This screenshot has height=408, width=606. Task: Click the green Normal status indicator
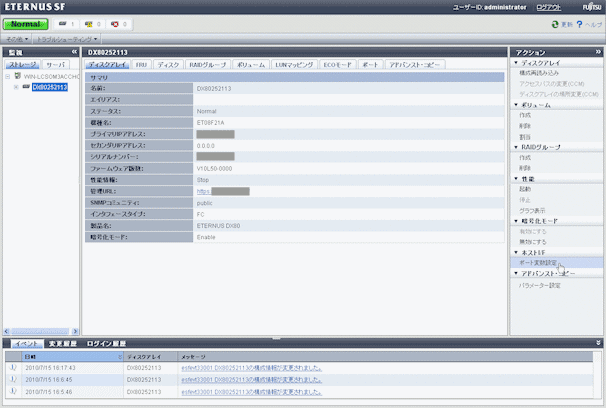coord(26,24)
